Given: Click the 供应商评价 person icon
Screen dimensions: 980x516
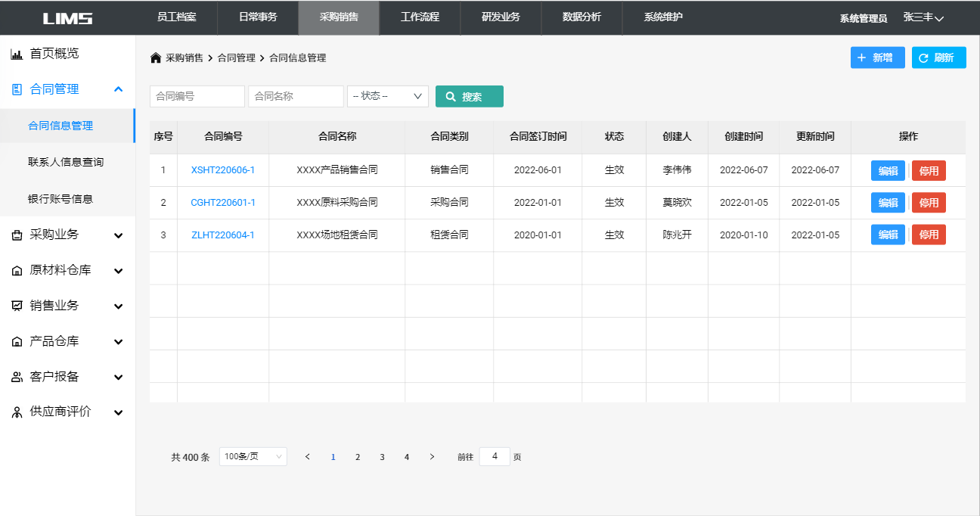Looking at the screenshot, I should pyautogui.click(x=17, y=412).
